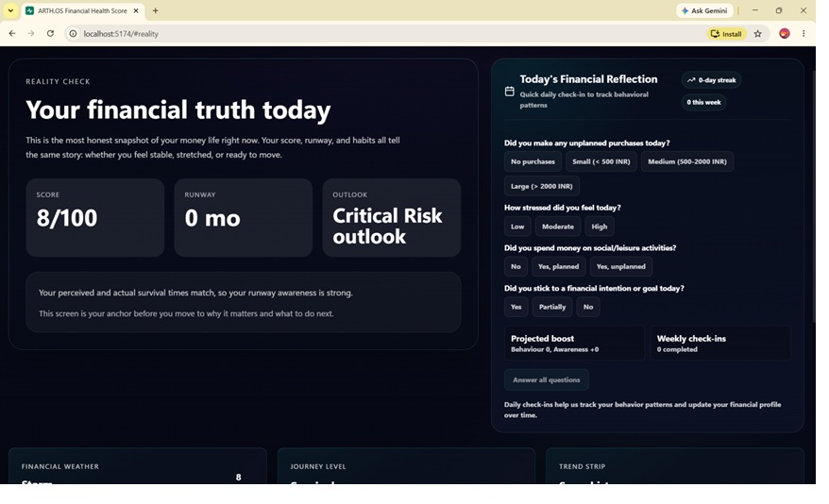The height and width of the screenshot is (504, 829).
Task: Click the 0-day streak badge
Action: pos(711,80)
